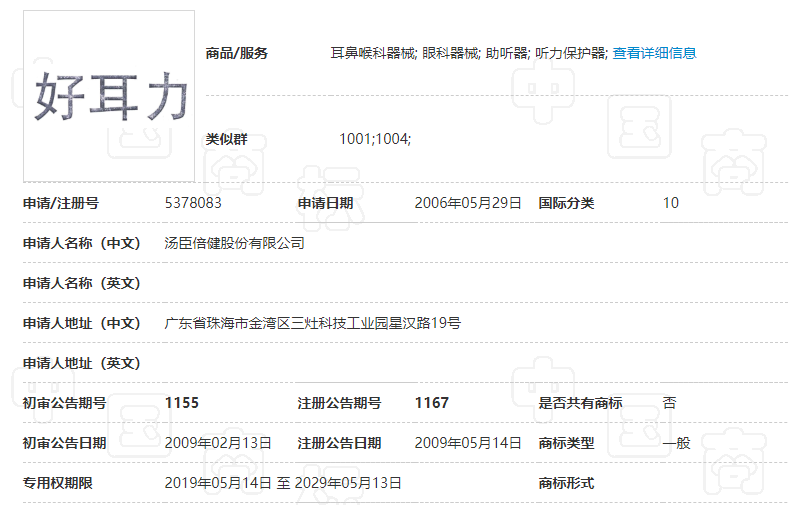The height and width of the screenshot is (505, 789).
Task: Click the 申请/注册号 label
Action: click(61, 203)
